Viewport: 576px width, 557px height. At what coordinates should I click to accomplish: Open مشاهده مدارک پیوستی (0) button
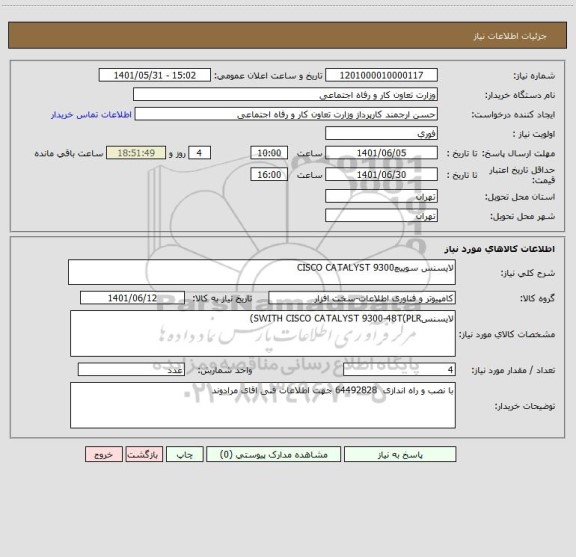click(x=274, y=454)
